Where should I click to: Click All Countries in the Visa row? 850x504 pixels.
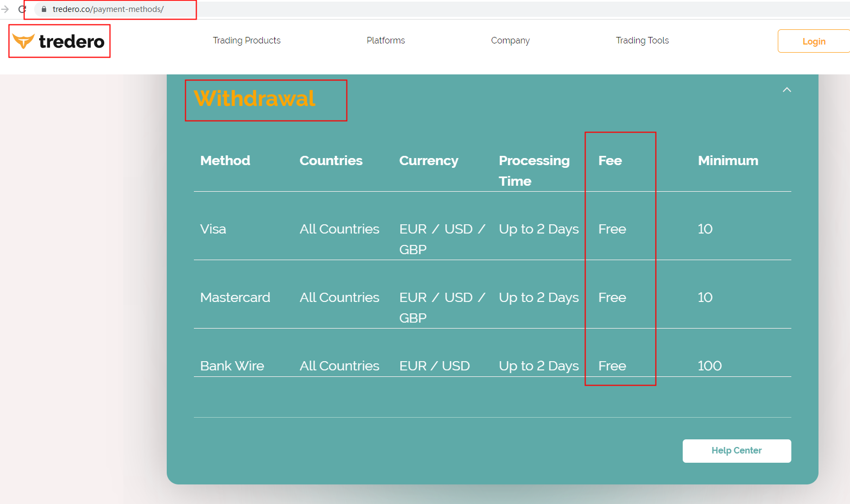click(339, 229)
